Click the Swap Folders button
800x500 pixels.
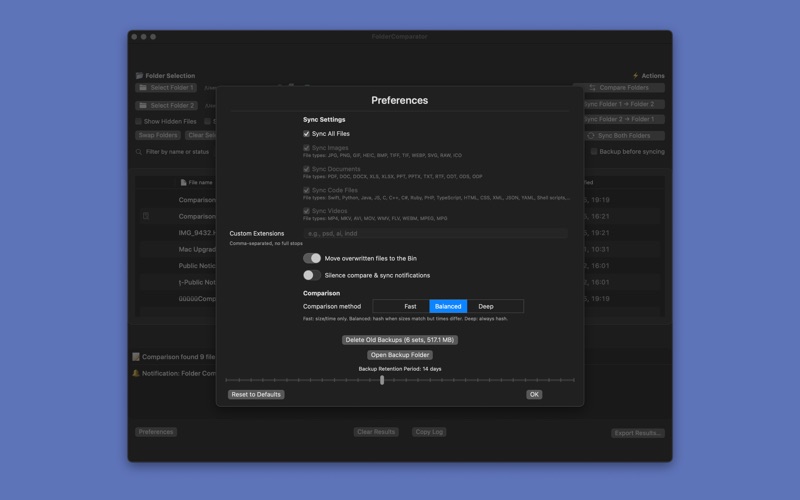158,135
